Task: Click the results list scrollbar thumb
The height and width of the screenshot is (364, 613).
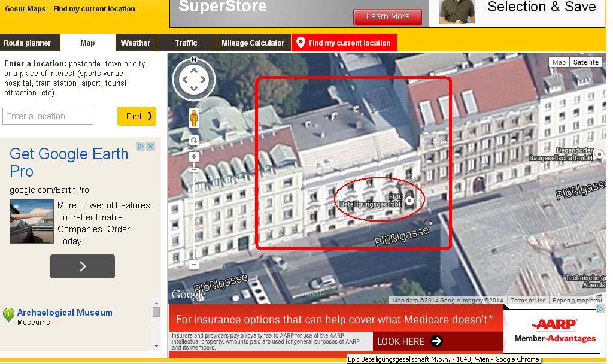Action: click(x=156, y=311)
